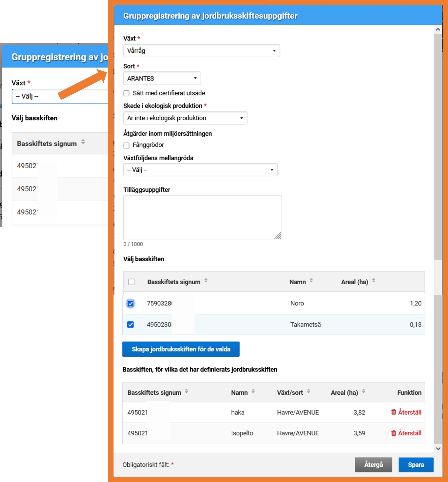This screenshot has height=482, width=448.
Task: Open the Sort dropdown showing ARANTES
Action: 162,79
